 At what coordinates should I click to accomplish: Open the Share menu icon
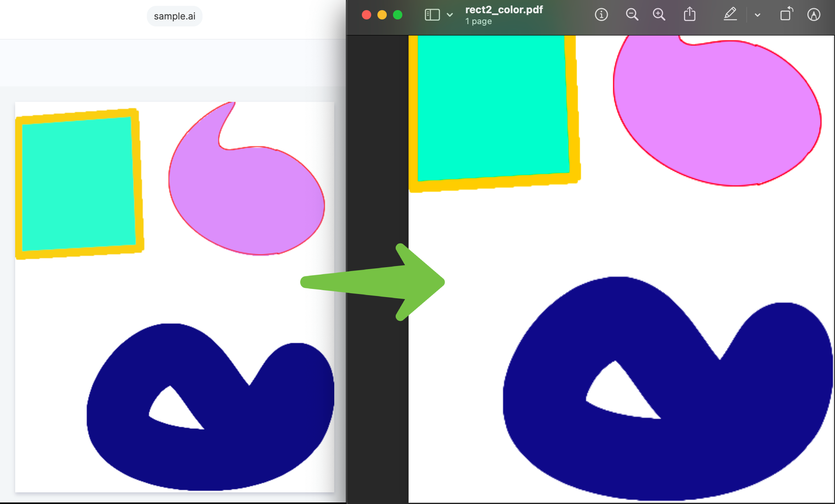tap(689, 14)
